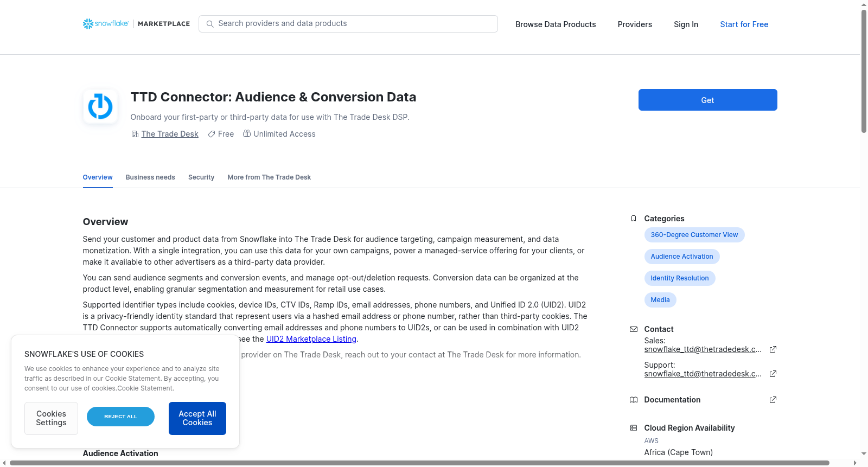Switch to the Security tab
Viewport: 868px width, 467px height.
(x=201, y=177)
